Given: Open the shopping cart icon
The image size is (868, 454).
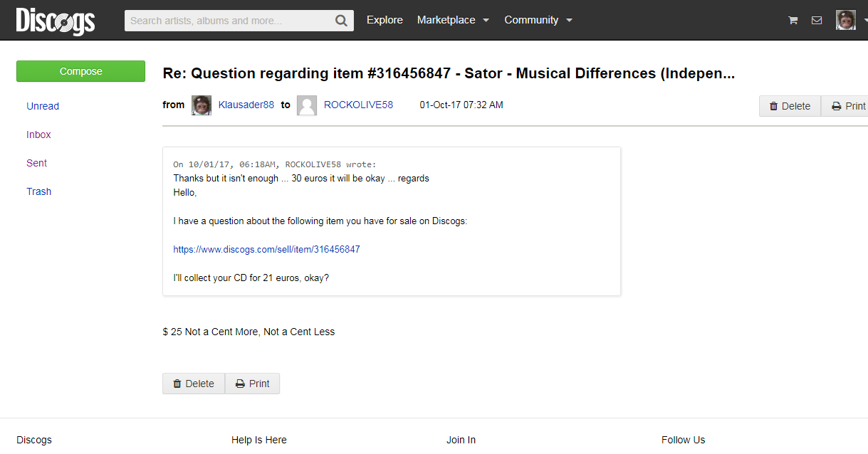Looking at the screenshot, I should click(x=793, y=21).
